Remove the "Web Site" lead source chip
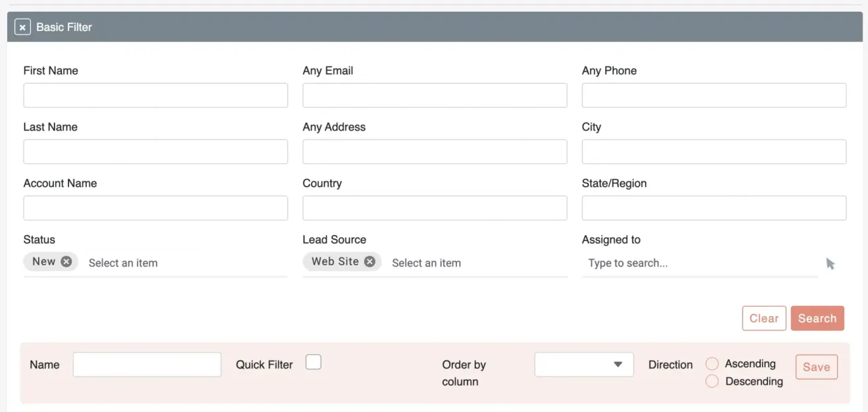 click(x=370, y=261)
